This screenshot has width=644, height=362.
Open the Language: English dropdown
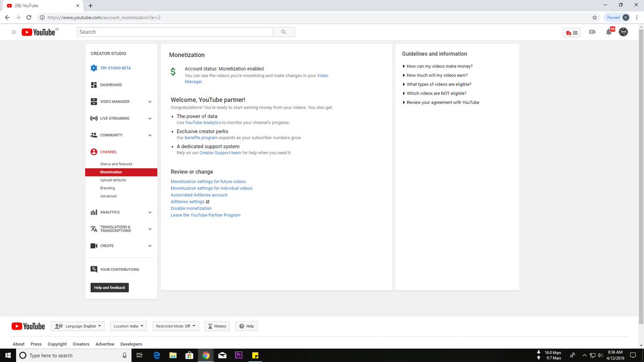pyautogui.click(x=78, y=326)
